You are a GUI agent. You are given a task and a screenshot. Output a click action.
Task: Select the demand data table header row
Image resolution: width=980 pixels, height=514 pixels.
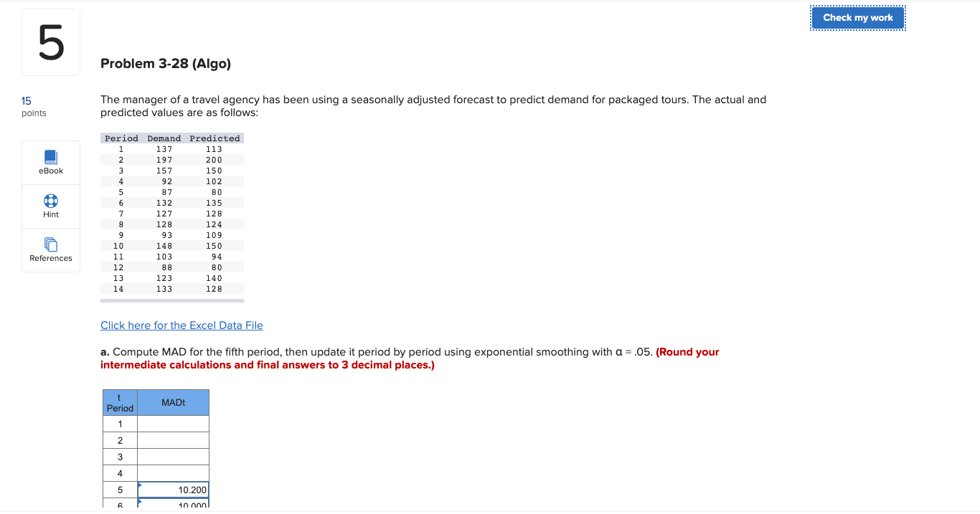(x=172, y=138)
